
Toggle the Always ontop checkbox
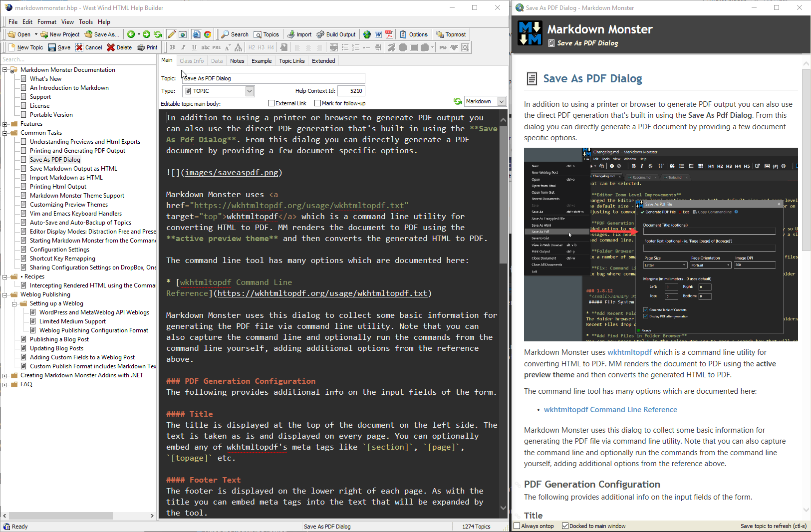(x=517, y=526)
